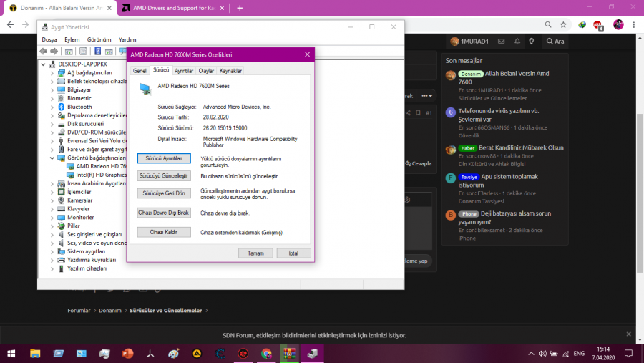Image resolution: width=644 pixels, height=363 pixels.
Task: Collapse the Görüntü bağdaştırıcıları node
Action: [x=52, y=158]
